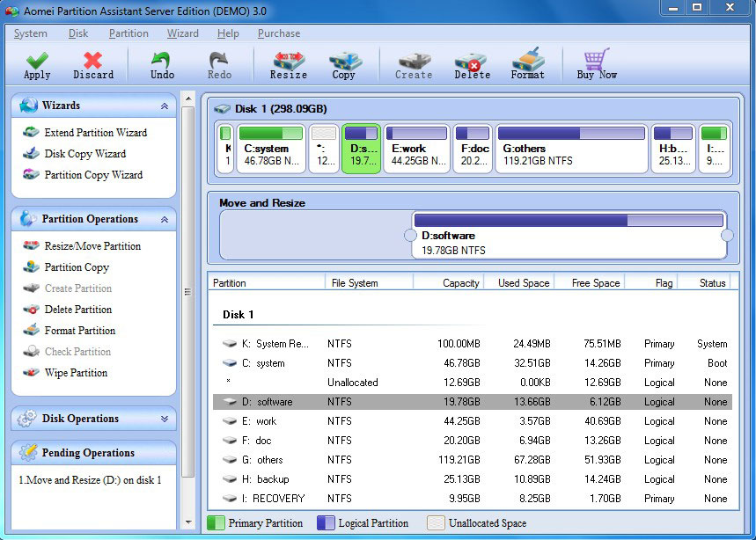Open the Resize tool from the toolbar
Screen dimensions: 756x540
pyautogui.click(x=286, y=63)
